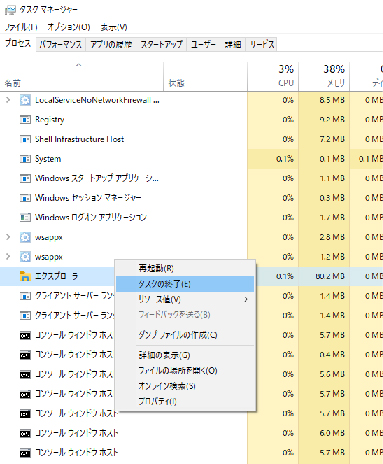
Task: Click the 1.1 MB memory value
Action: [332, 178]
